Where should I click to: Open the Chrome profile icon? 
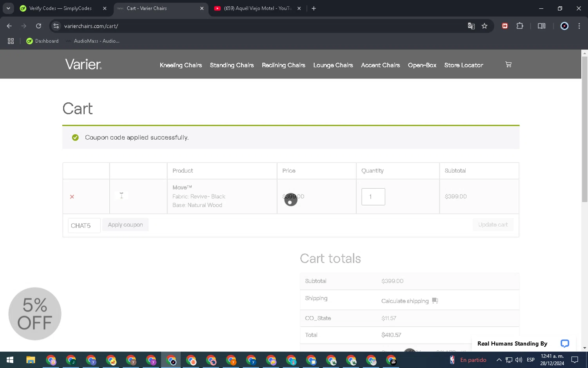point(564,26)
